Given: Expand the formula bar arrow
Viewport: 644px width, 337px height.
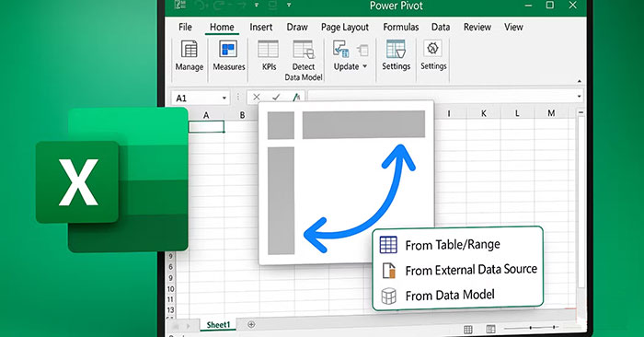Looking at the screenshot, I should pos(579,97).
